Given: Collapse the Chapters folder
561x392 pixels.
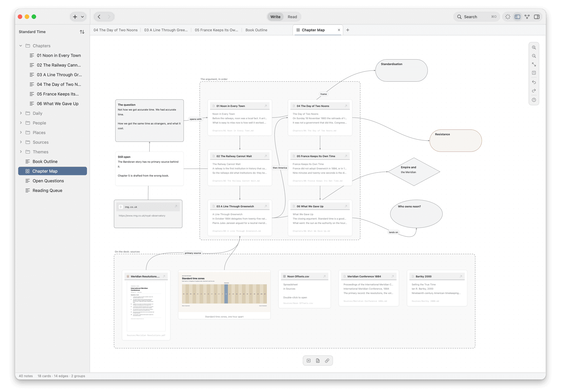Looking at the screenshot, I should pos(21,46).
